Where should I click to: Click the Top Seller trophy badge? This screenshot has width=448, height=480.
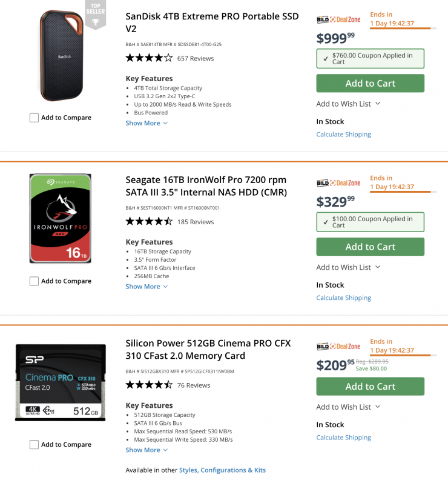pyautogui.click(x=94, y=16)
